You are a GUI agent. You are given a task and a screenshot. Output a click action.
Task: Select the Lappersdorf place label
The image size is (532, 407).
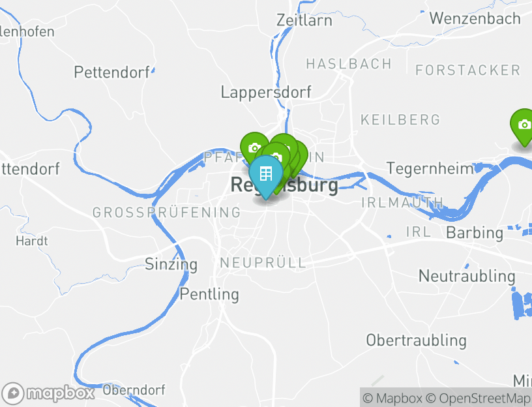point(266,93)
